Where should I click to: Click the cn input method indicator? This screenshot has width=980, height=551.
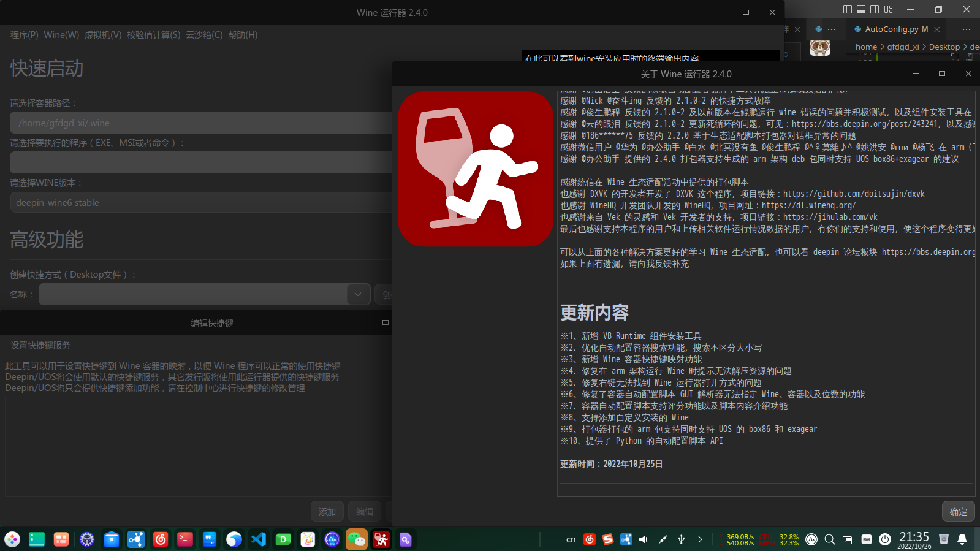(571, 539)
